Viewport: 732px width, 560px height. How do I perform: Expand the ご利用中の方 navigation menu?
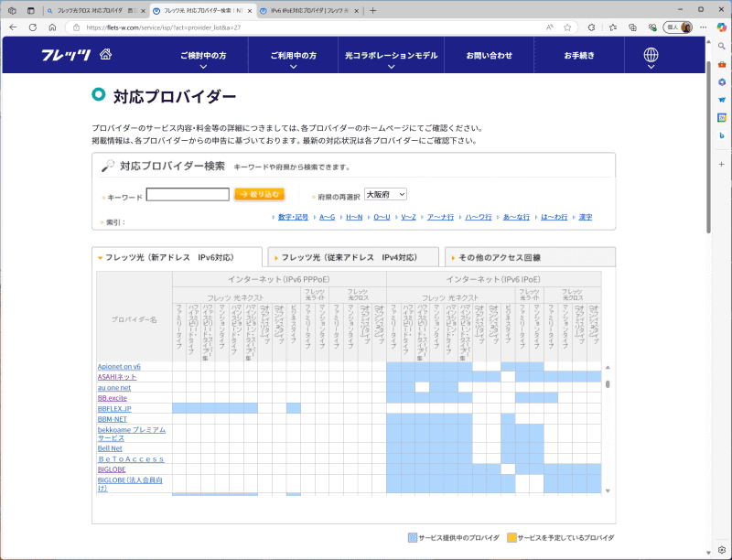(293, 56)
